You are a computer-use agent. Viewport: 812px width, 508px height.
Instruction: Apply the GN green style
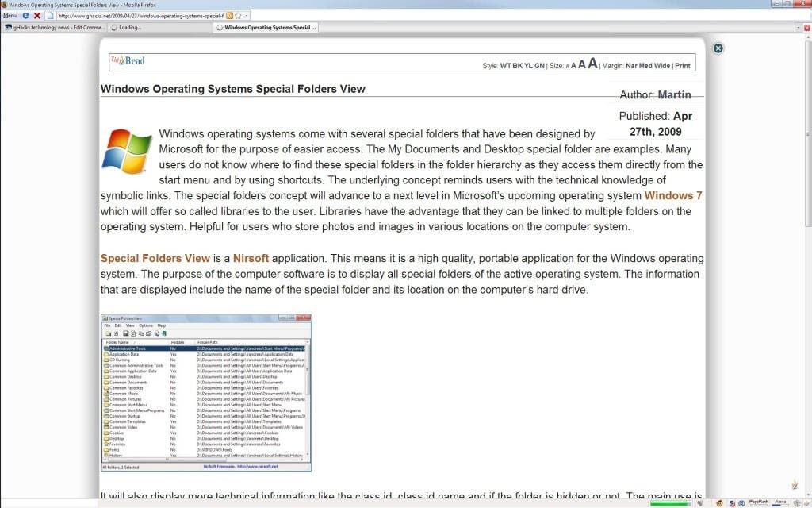(x=539, y=66)
